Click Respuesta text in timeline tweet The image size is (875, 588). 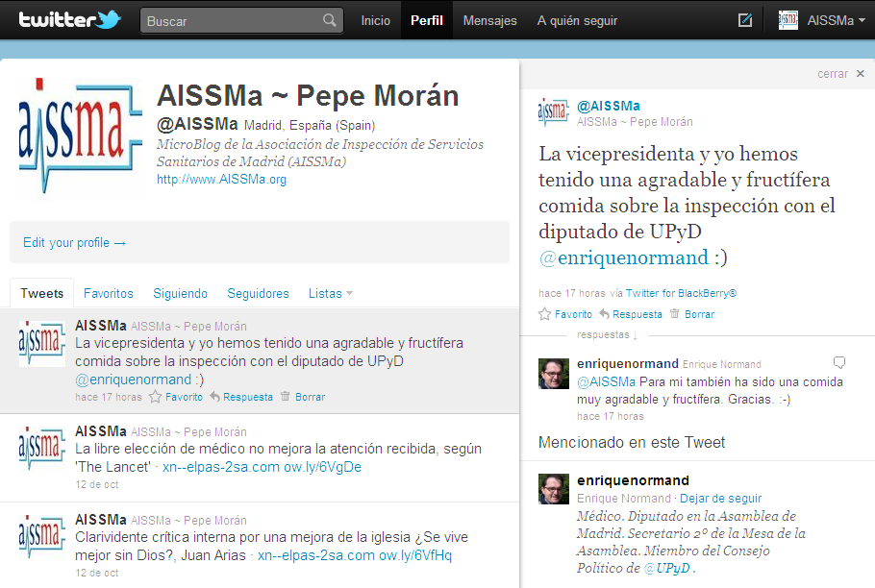(248, 397)
